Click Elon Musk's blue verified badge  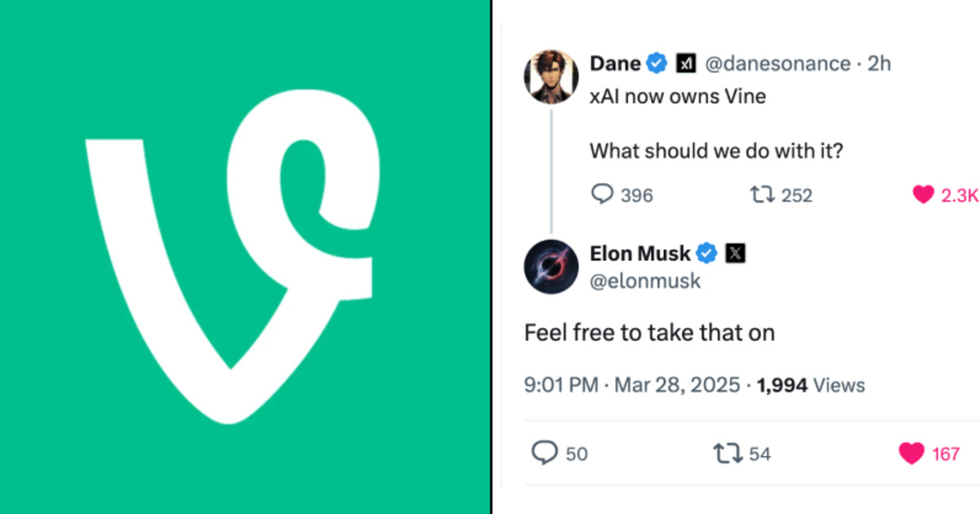[707, 254]
